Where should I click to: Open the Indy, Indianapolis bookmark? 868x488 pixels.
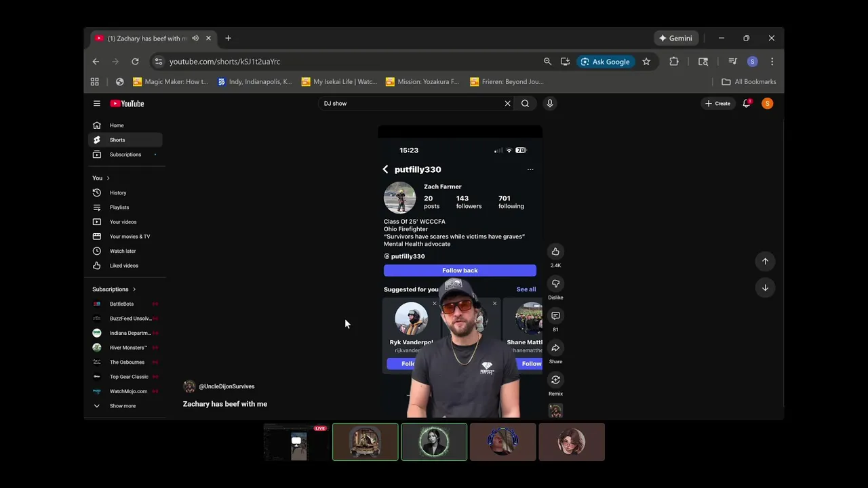coord(254,82)
